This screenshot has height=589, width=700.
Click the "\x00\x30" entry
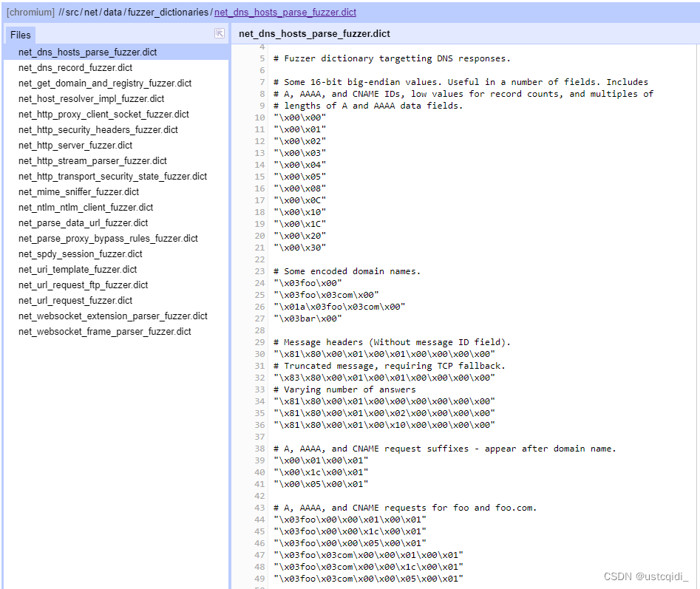pyautogui.click(x=300, y=248)
